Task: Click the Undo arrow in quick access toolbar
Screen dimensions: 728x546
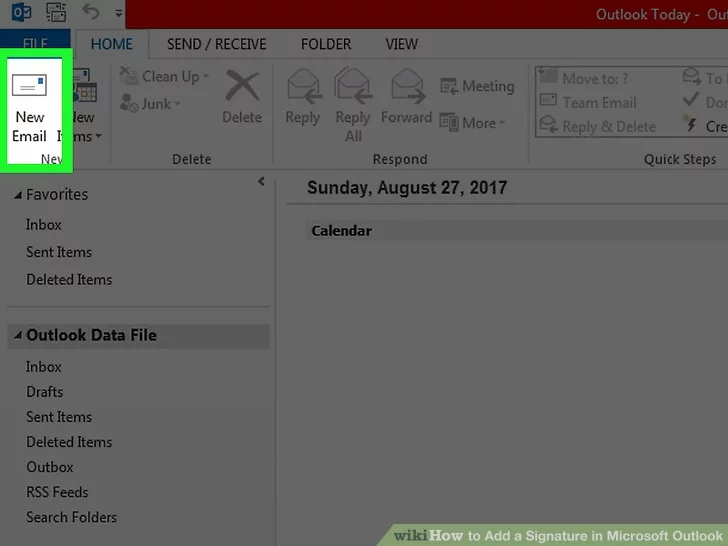Action: tap(91, 11)
